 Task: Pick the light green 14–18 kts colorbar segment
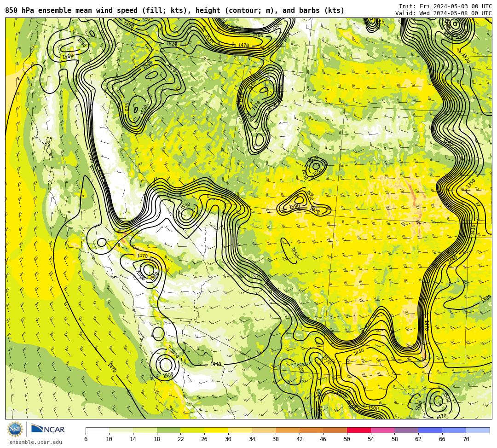(145, 430)
